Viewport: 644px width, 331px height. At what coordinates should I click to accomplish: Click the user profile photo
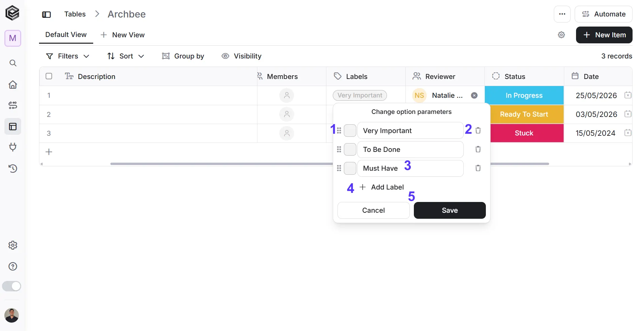coord(12,315)
